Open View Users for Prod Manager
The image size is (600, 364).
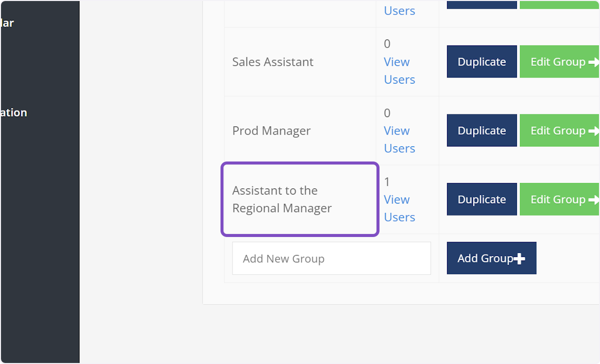(x=399, y=139)
